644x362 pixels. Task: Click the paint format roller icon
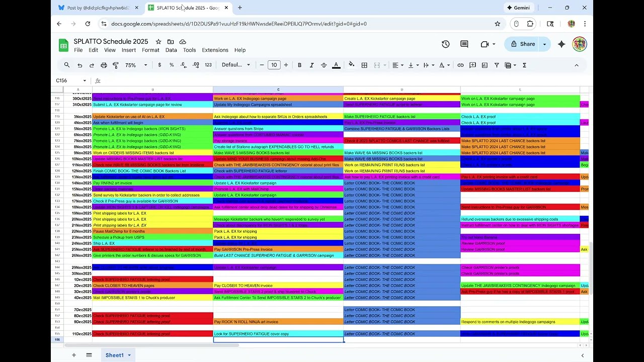click(x=116, y=65)
